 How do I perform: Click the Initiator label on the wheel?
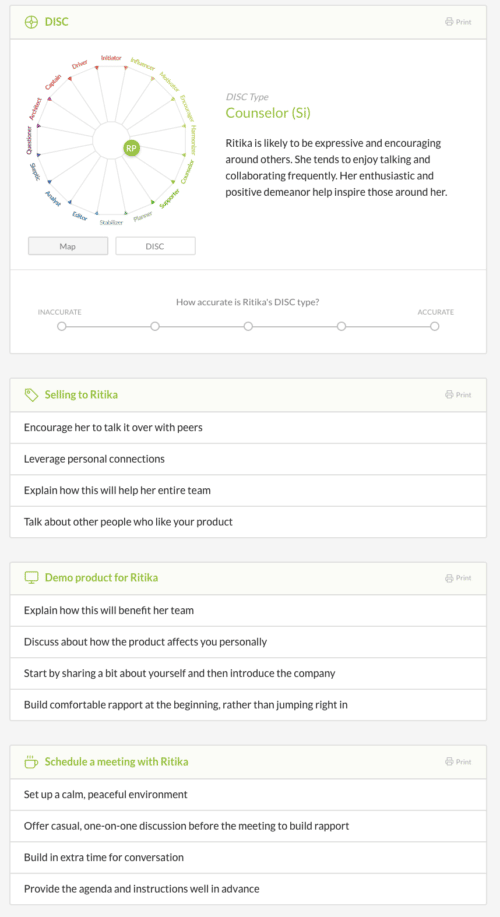tap(111, 58)
